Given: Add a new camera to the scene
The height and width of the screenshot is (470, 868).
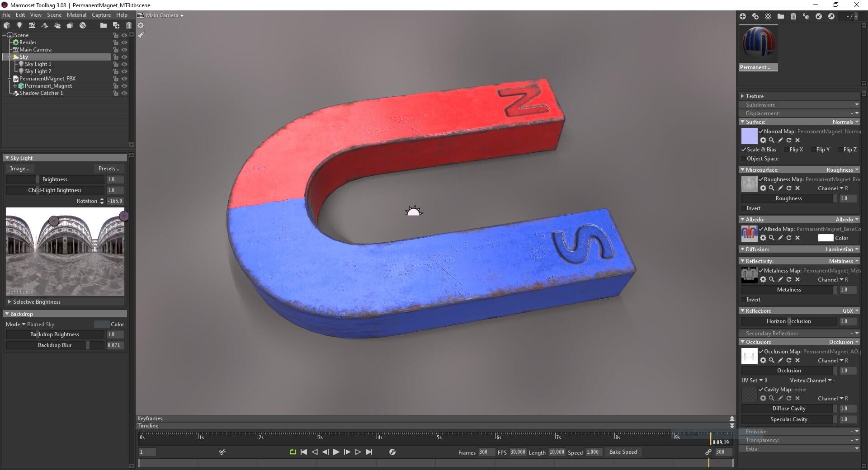Looking at the screenshot, I should click(x=32, y=25).
